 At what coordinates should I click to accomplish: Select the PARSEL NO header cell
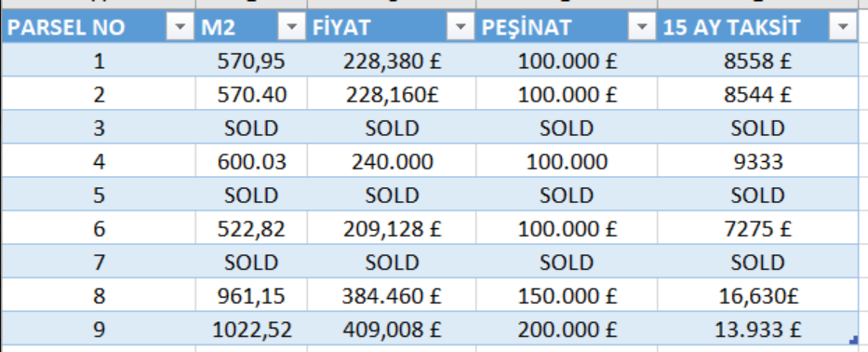point(98,27)
